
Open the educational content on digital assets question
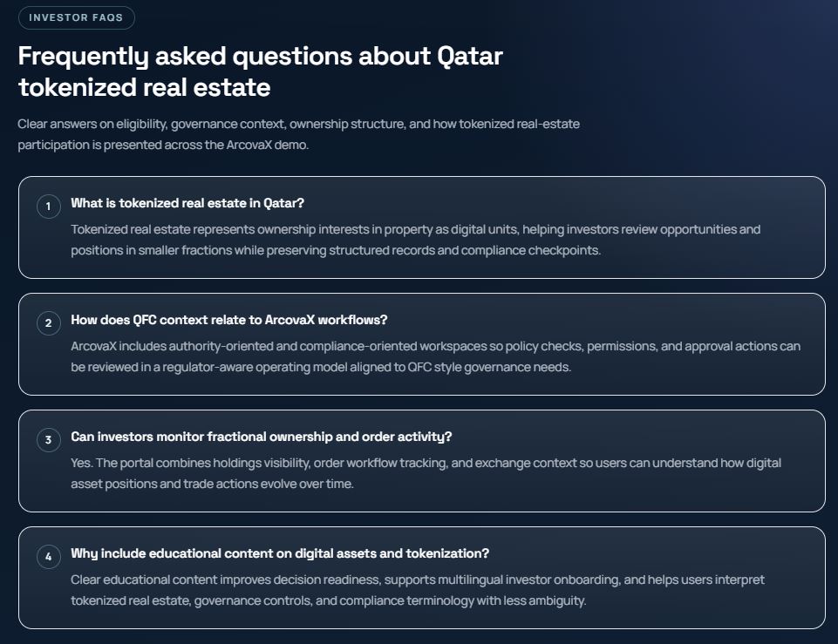tap(280, 553)
